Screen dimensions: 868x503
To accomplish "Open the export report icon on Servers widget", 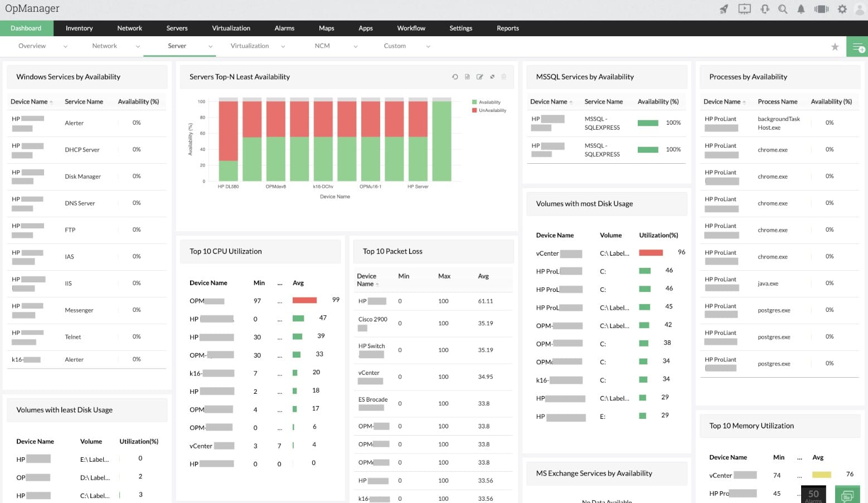I will click(x=467, y=77).
